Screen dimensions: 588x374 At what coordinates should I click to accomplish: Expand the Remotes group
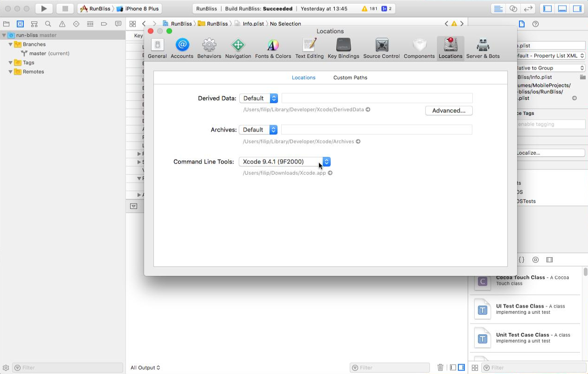click(x=10, y=72)
